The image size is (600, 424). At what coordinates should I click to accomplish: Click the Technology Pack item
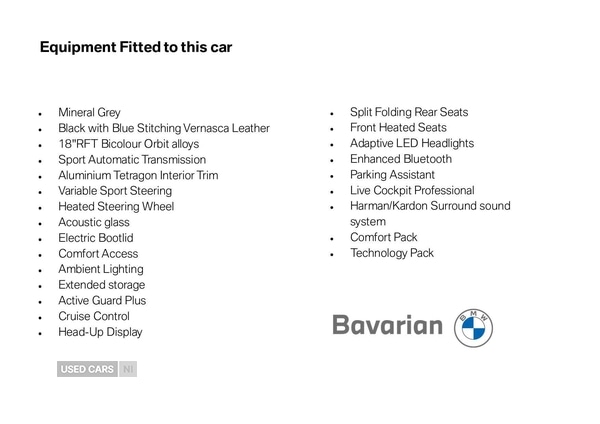click(392, 253)
